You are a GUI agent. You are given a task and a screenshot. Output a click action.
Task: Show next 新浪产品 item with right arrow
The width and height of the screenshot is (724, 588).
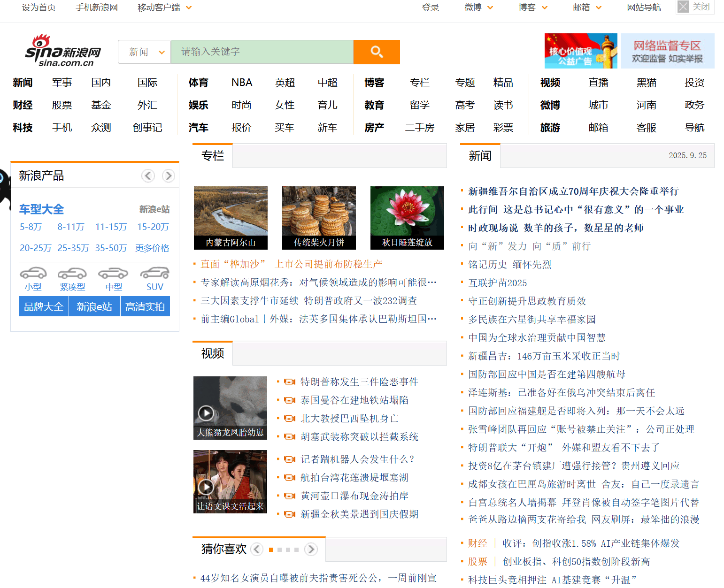(x=168, y=176)
